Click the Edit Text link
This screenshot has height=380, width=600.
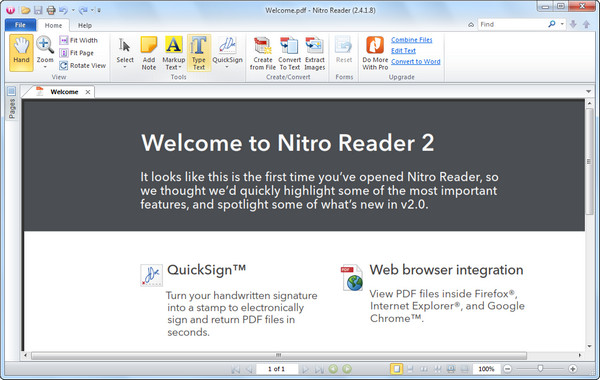click(x=403, y=51)
